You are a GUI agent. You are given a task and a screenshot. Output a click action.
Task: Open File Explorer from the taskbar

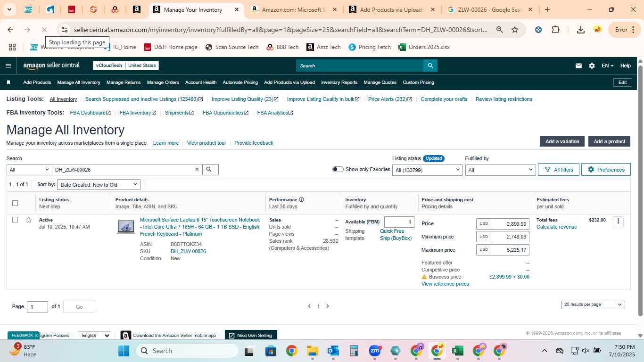point(312,351)
